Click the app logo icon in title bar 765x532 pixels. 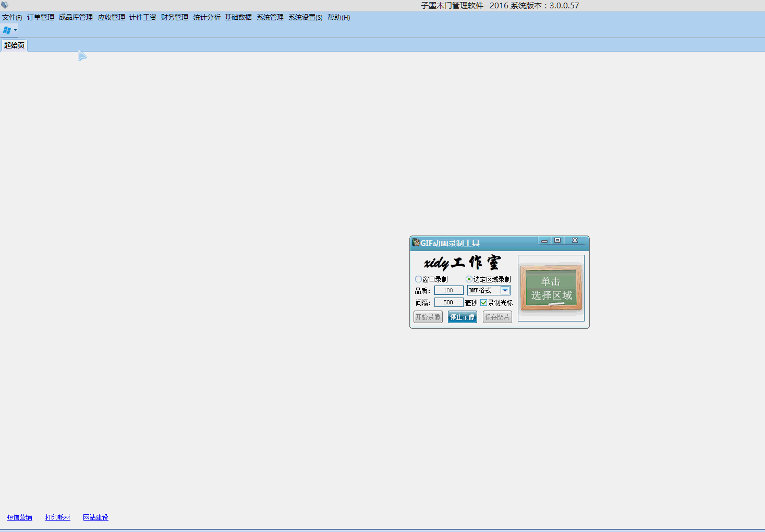[5, 5]
